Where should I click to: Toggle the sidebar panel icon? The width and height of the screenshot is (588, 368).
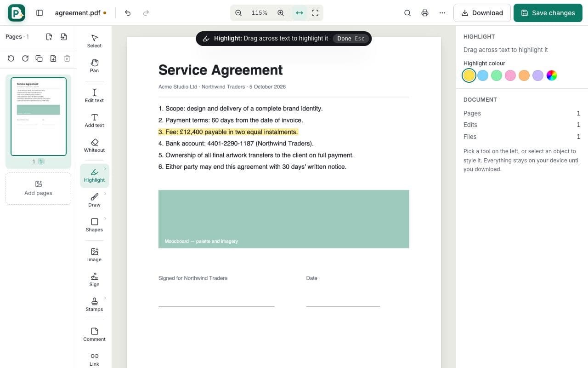point(40,13)
